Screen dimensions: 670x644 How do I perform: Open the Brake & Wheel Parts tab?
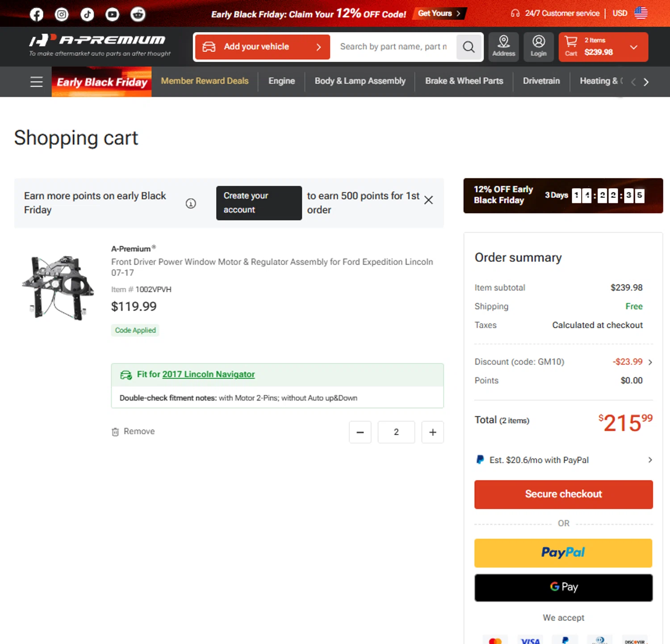pos(464,81)
